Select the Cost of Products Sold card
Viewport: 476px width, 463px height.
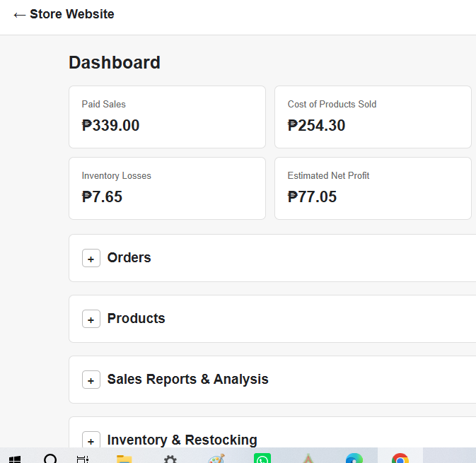click(373, 117)
